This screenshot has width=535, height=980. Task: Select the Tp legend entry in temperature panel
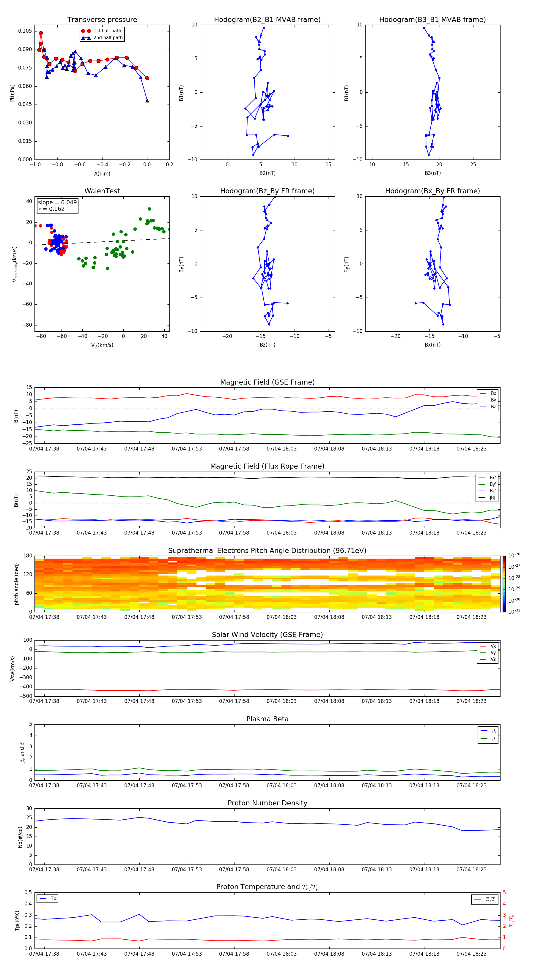pyautogui.click(x=48, y=899)
